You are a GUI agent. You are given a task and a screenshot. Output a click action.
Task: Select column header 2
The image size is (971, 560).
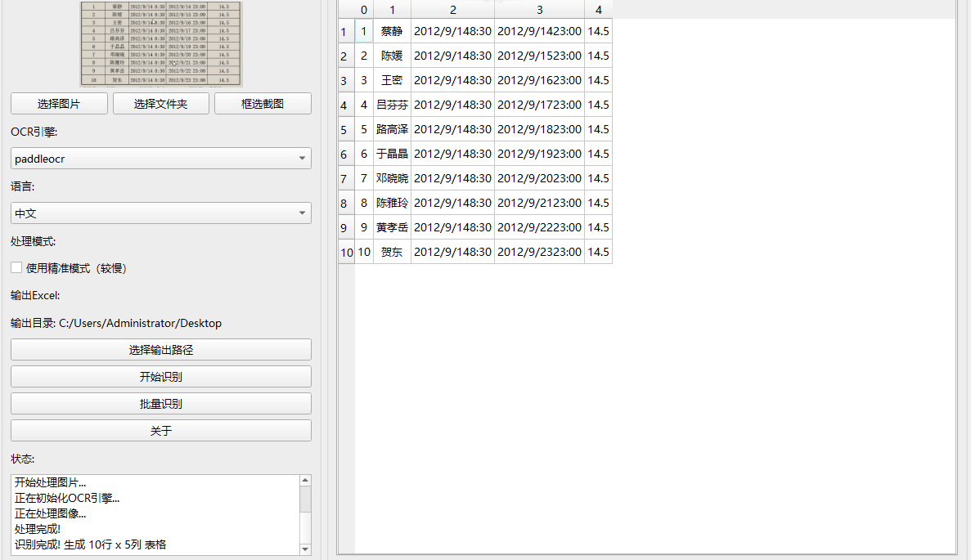[452, 10]
